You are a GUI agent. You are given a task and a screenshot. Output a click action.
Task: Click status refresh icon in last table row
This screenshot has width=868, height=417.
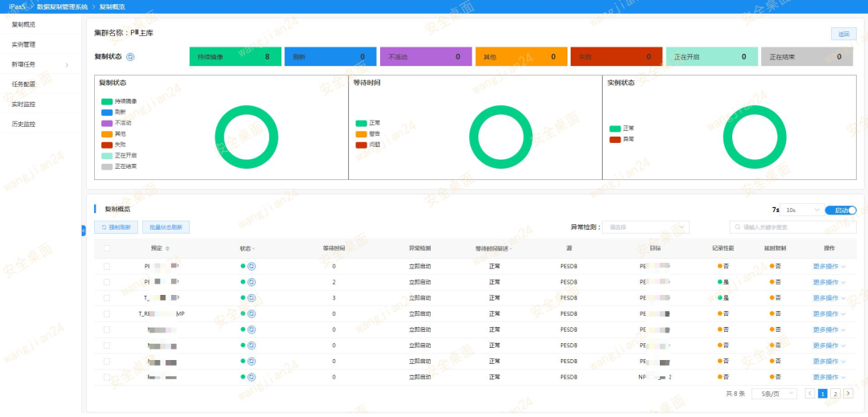click(x=252, y=377)
